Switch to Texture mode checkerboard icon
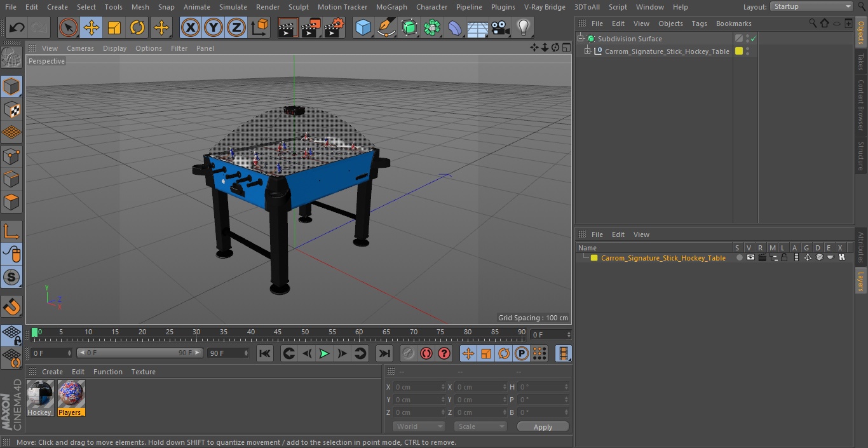The width and height of the screenshot is (868, 448). click(x=11, y=109)
